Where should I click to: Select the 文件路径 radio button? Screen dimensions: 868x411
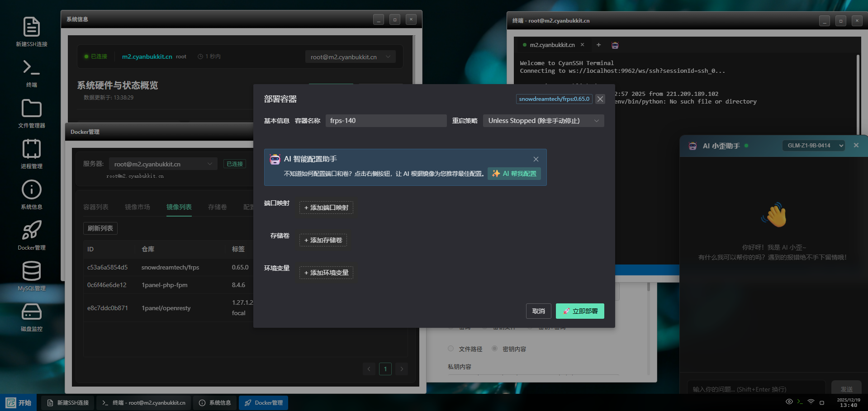[451, 349]
